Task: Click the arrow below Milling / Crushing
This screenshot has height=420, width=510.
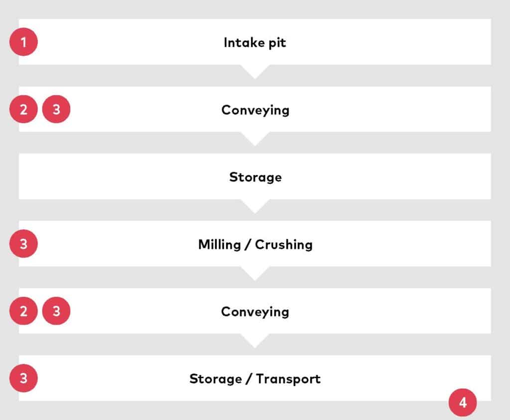Action: click(255, 273)
